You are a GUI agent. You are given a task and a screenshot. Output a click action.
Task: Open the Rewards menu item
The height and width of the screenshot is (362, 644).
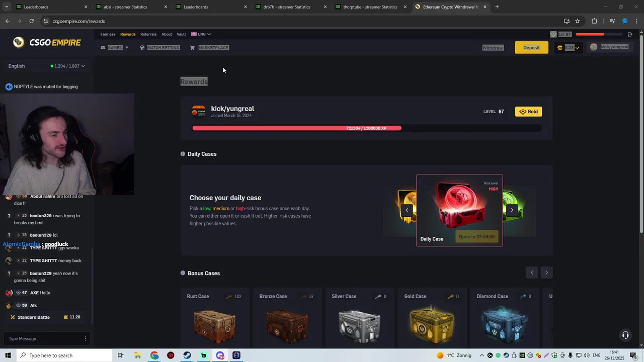tap(128, 34)
